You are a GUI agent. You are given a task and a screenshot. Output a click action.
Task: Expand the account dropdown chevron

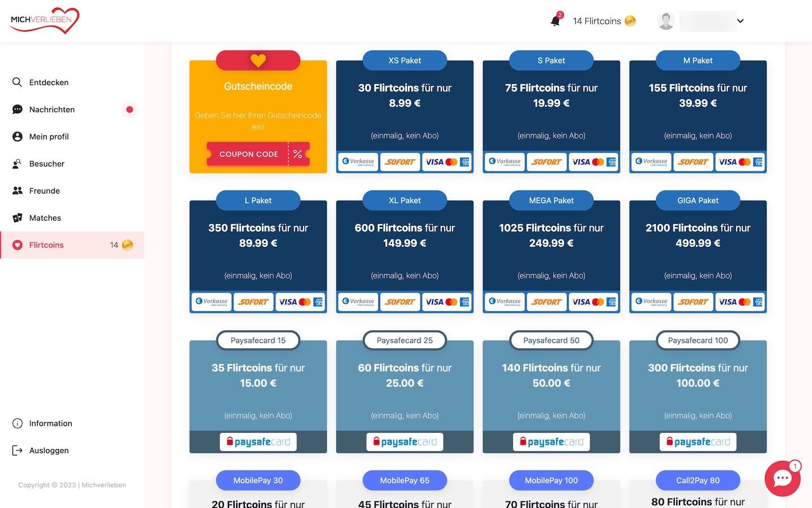tap(740, 21)
